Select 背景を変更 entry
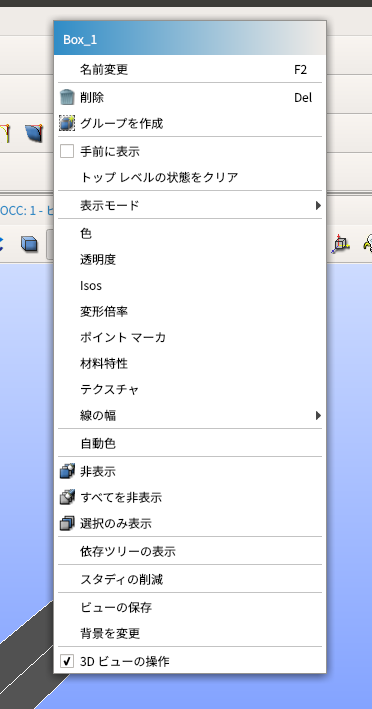The height and width of the screenshot is (709, 372). [189, 633]
